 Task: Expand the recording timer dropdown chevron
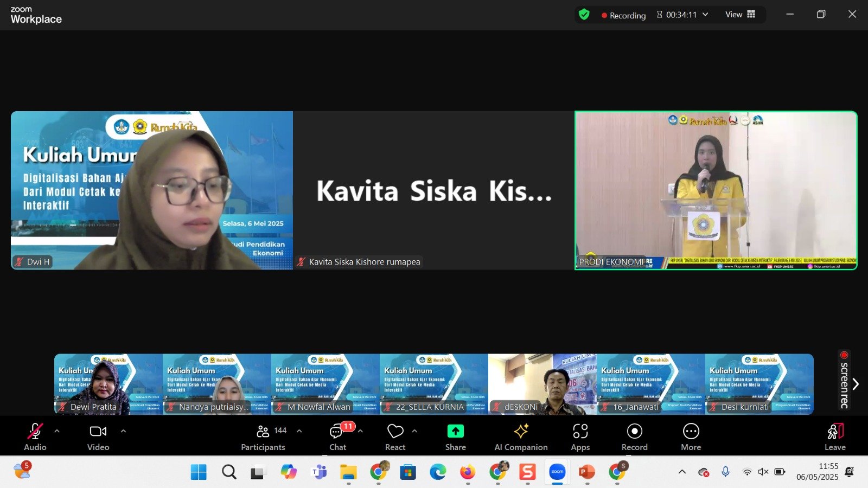coord(705,15)
